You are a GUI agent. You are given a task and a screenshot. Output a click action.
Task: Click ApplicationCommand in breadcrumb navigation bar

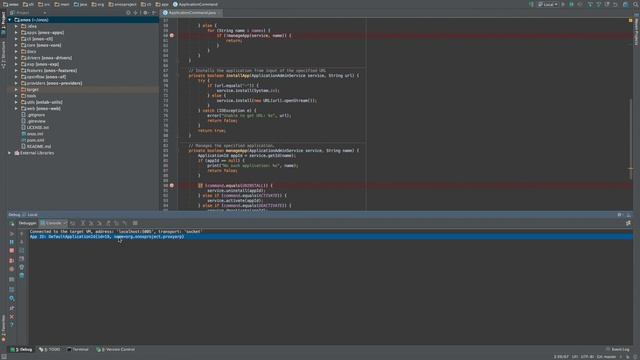pos(196,4)
